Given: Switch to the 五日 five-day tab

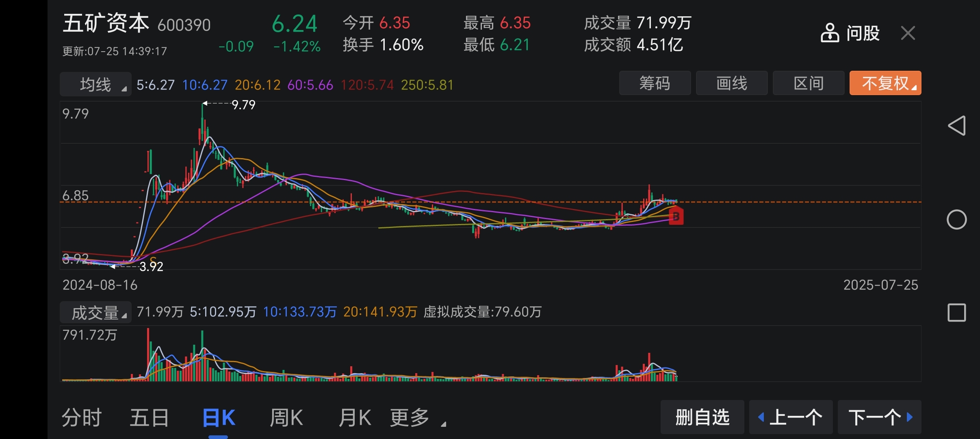Looking at the screenshot, I should point(150,417).
